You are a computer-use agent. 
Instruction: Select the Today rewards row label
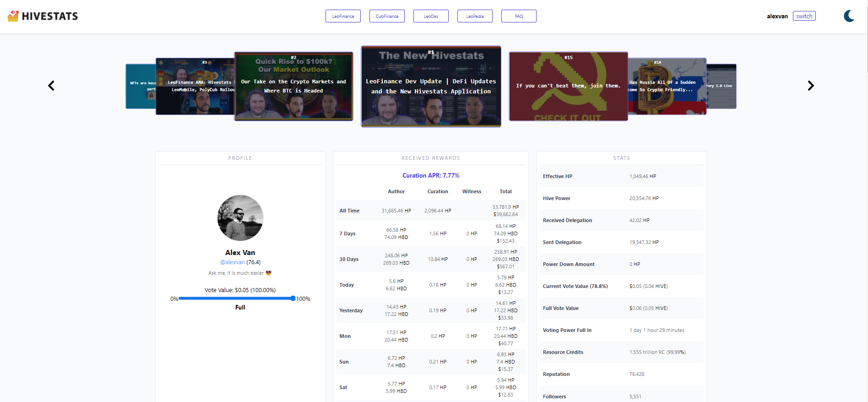347,285
